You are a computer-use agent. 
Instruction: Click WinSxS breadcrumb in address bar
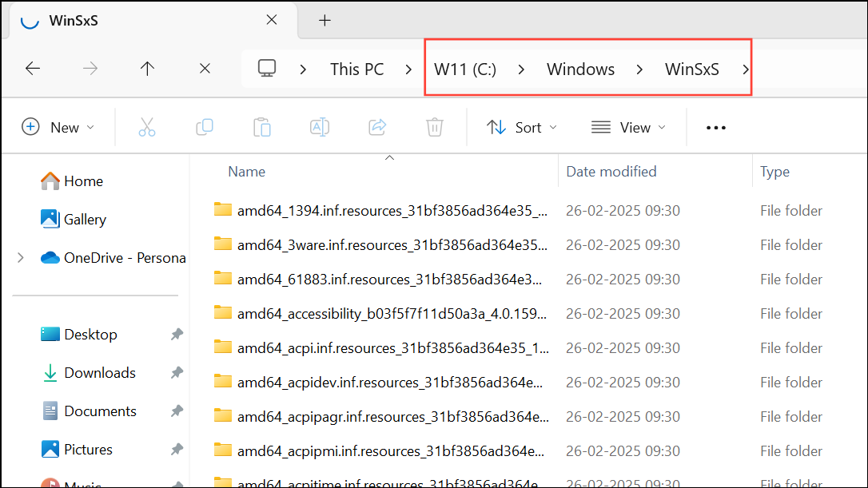pos(692,69)
